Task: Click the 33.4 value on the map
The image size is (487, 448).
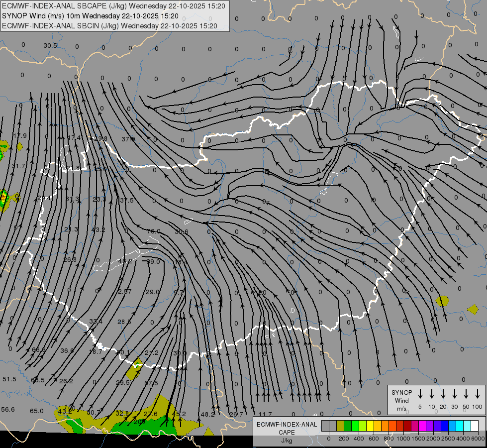Action: pos(96,321)
